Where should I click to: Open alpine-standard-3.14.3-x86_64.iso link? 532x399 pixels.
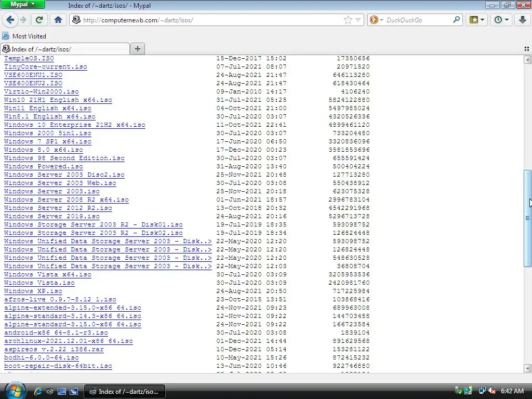pyautogui.click(x=73, y=316)
